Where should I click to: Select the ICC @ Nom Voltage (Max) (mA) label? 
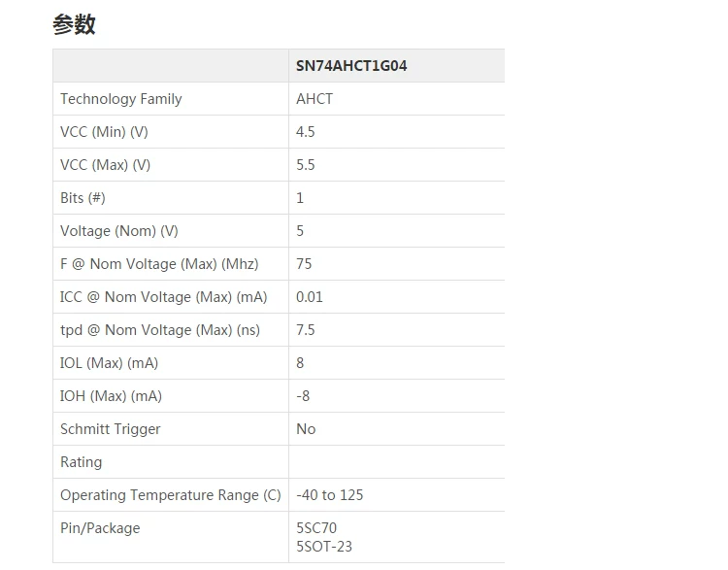coord(163,297)
